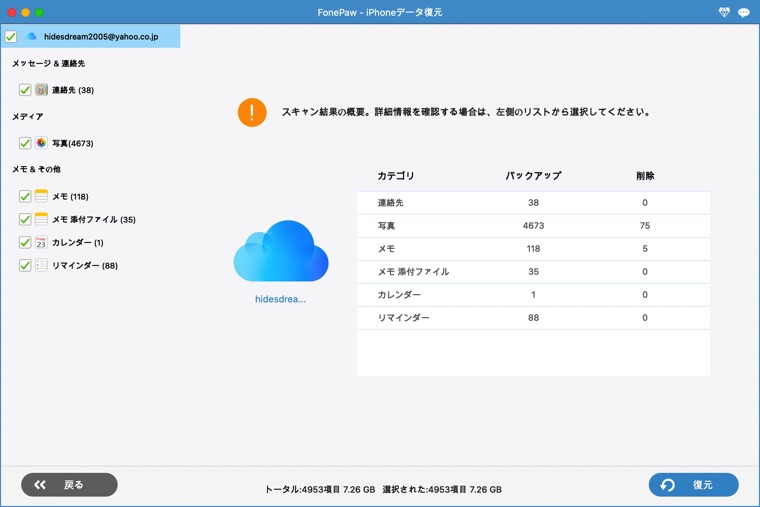
Task: Click the 写真 row in the summary table
Action: click(534, 226)
